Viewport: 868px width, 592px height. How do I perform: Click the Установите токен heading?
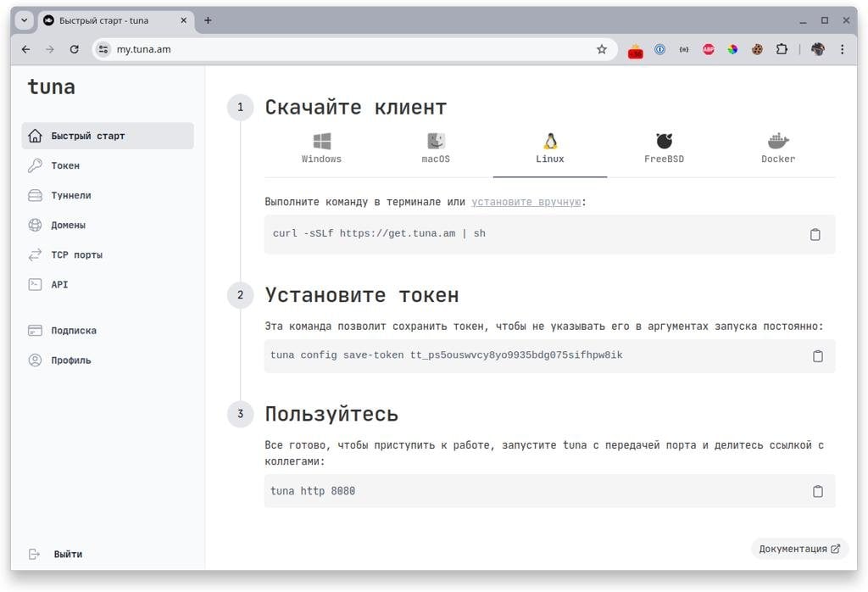click(x=362, y=295)
